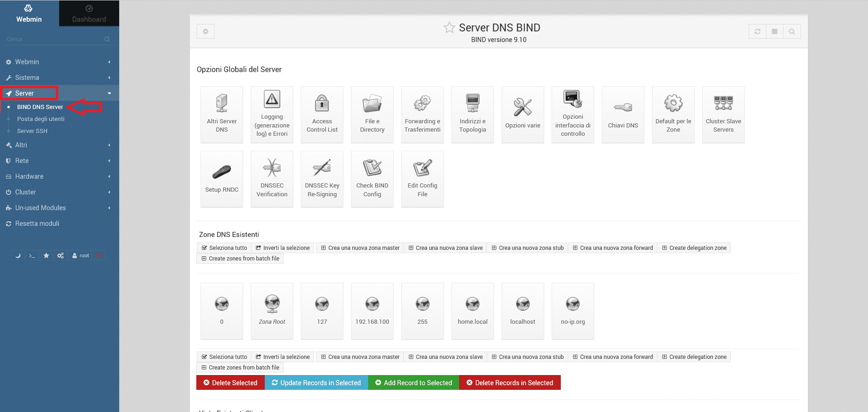868x412 pixels.
Task: Click upper Seleziona tutto link
Action: click(224, 248)
